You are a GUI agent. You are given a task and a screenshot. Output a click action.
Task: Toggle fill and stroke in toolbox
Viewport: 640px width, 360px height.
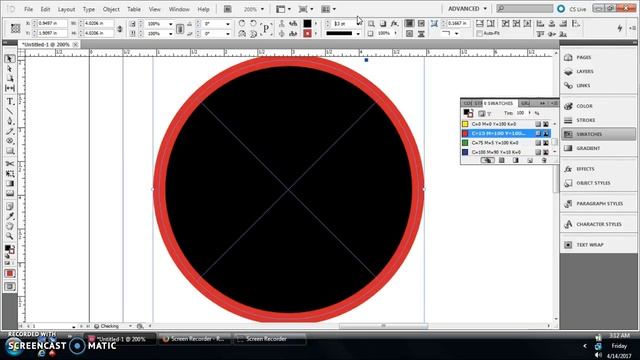(10, 249)
